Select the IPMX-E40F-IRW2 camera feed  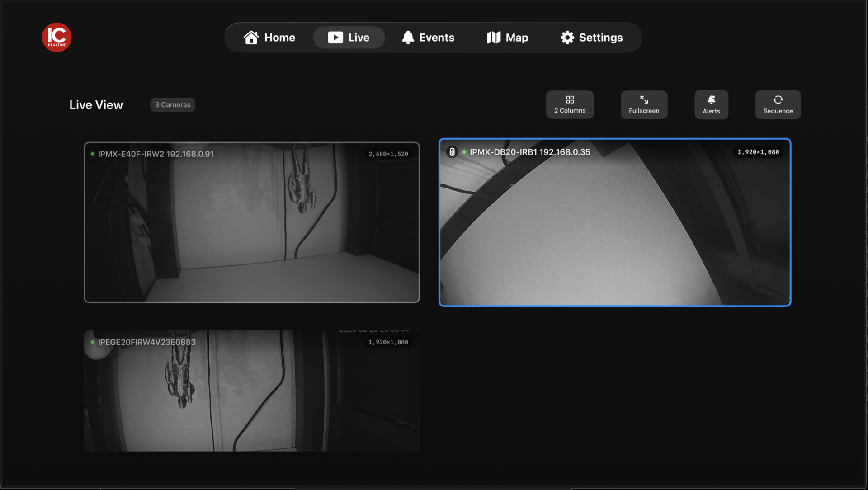tap(252, 222)
